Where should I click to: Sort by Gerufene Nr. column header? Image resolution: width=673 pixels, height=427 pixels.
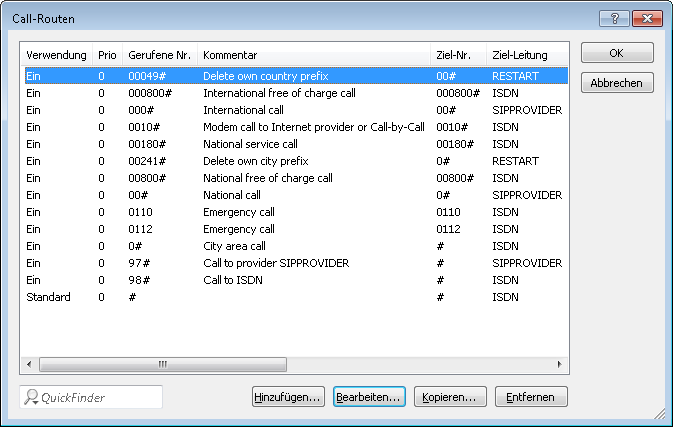(x=160, y=54)
